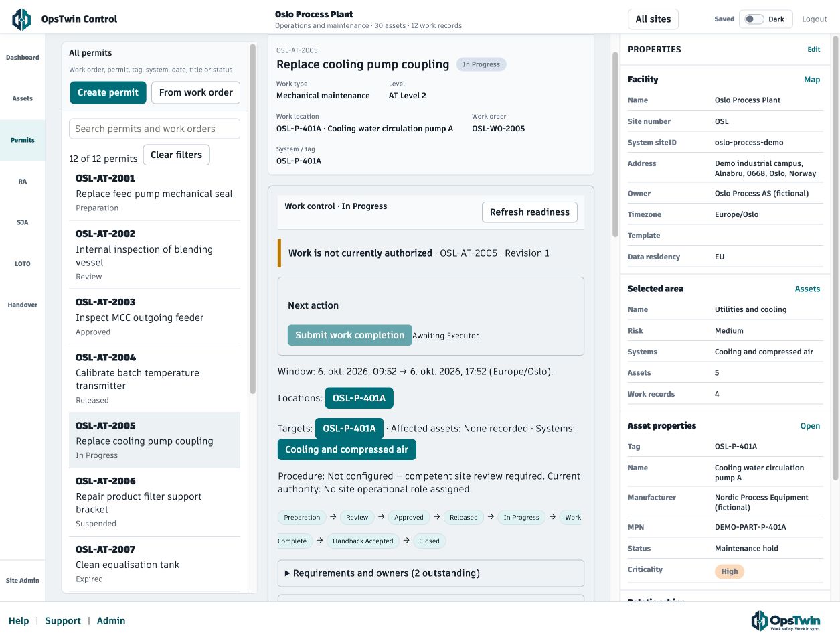840x639 pixels.
Task: Click the OSL-P-401A Targets chip
Action: 349,429
